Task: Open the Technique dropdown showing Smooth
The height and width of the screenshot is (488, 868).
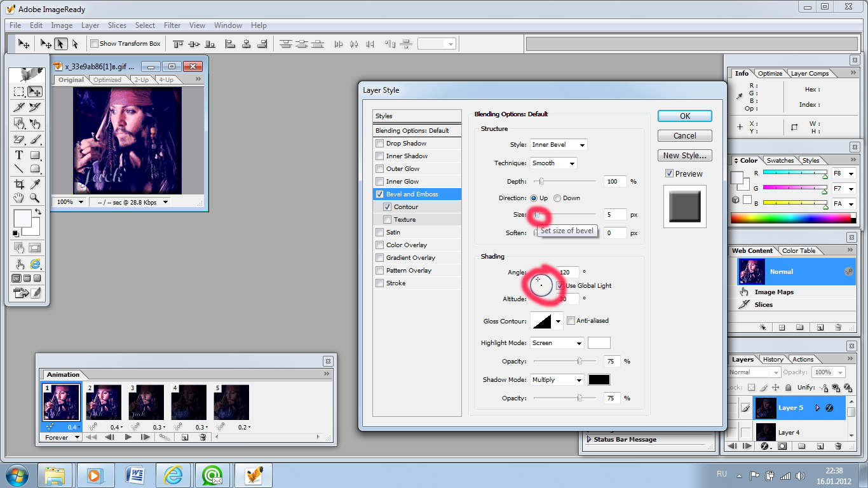Action: pyautogui.click(x=553, y=163)
